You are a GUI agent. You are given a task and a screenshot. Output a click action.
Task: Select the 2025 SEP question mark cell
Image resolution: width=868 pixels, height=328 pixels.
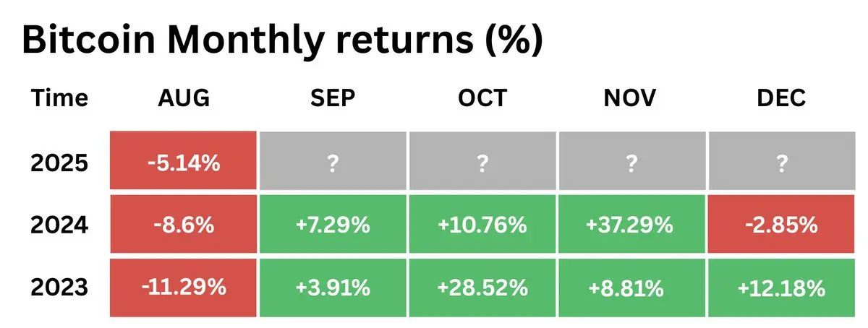click(x=333, y=162)
